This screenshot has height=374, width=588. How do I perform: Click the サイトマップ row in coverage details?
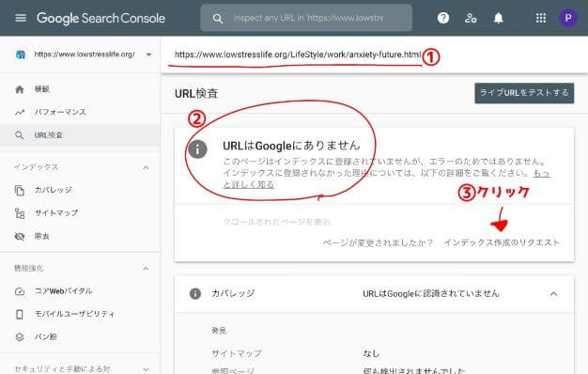click(x=374, y=353)
